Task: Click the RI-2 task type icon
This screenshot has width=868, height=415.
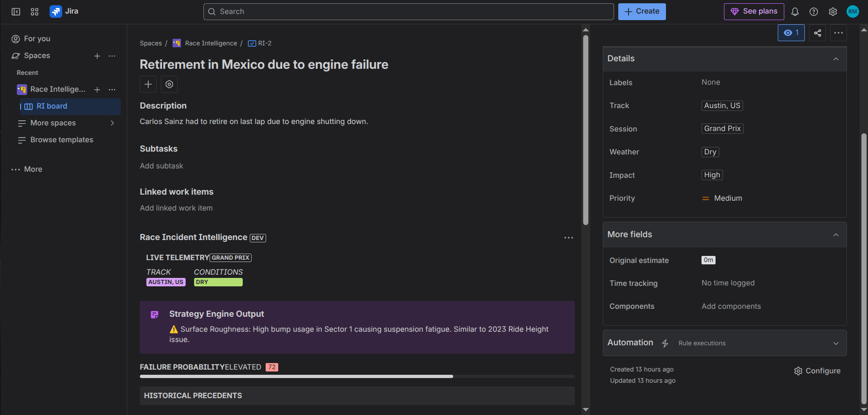Action: coord(252,44)
